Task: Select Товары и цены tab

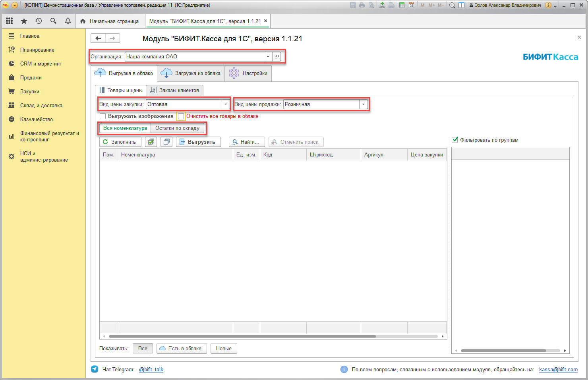Action: click(121, 90)
